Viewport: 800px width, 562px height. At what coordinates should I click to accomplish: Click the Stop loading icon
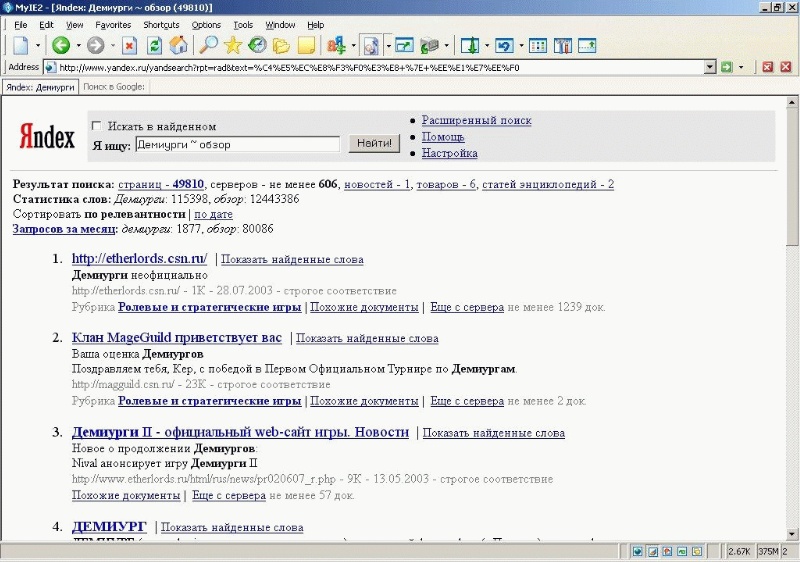(130, 45)
